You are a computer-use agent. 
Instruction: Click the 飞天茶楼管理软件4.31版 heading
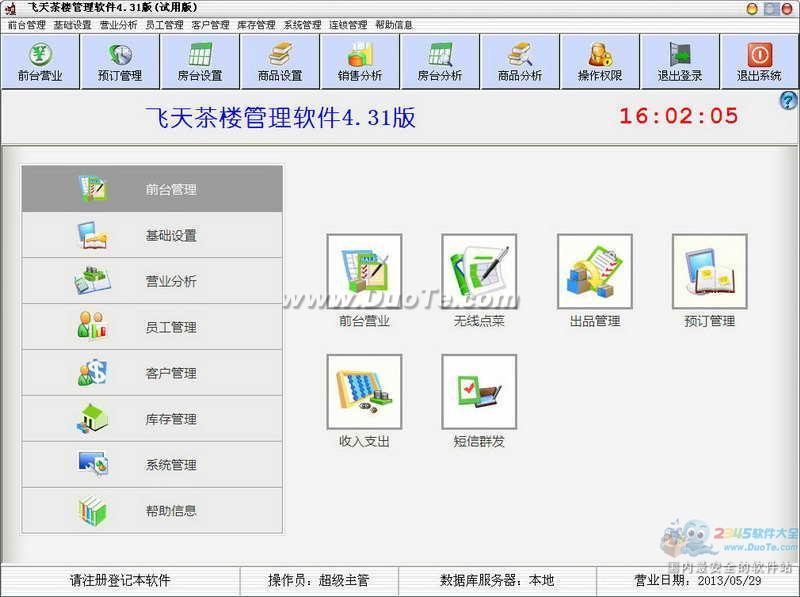tap(281, 117)
